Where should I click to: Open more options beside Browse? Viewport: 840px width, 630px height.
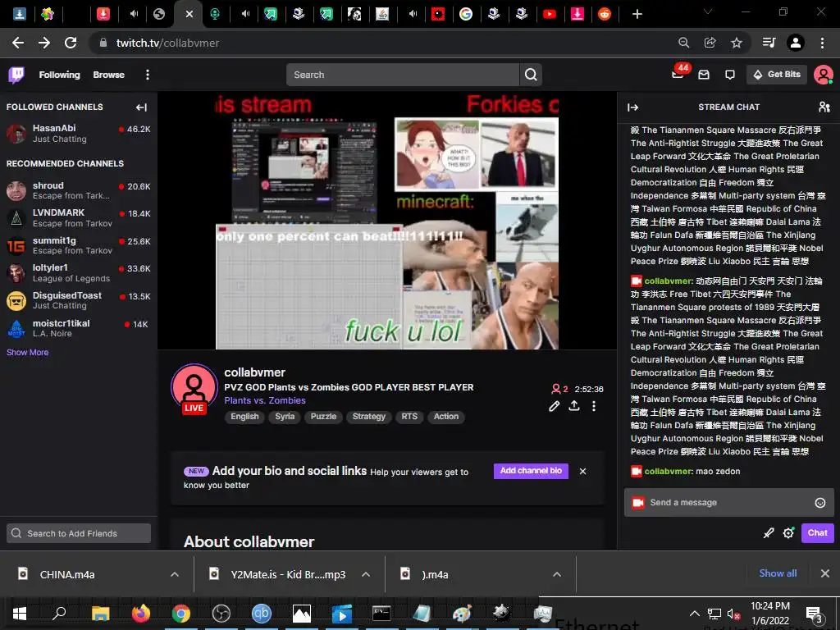tap(148, 75)
